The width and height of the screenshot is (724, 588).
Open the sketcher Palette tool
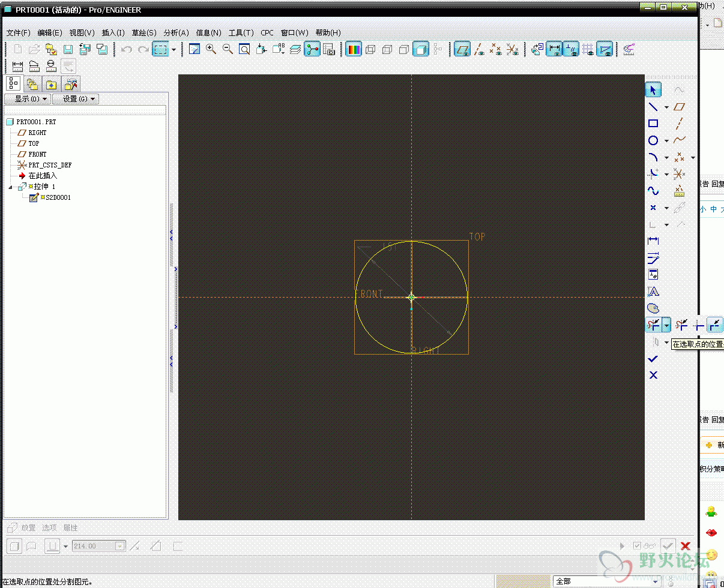(x=653, y=308)
